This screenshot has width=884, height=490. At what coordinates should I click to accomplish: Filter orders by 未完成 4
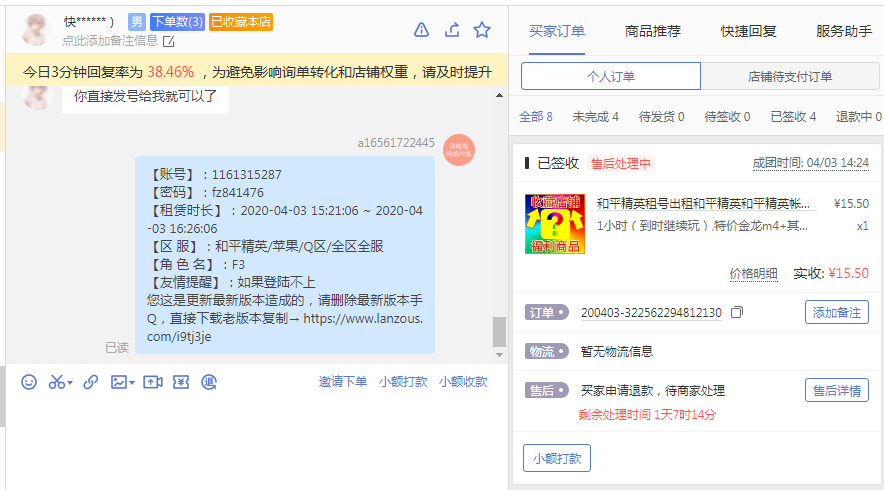(595, 117)
